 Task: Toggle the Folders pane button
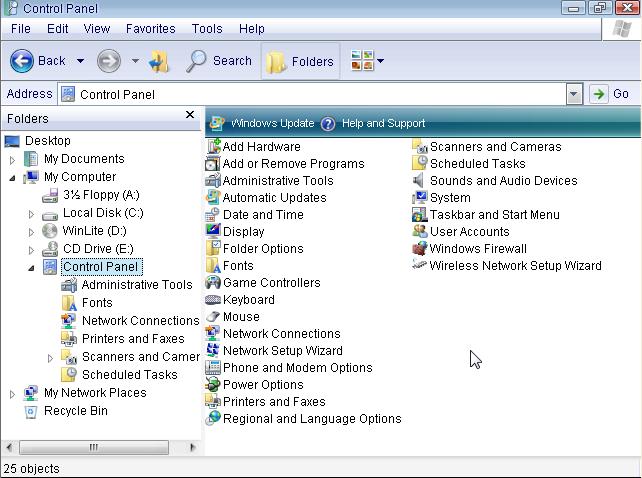300,61
